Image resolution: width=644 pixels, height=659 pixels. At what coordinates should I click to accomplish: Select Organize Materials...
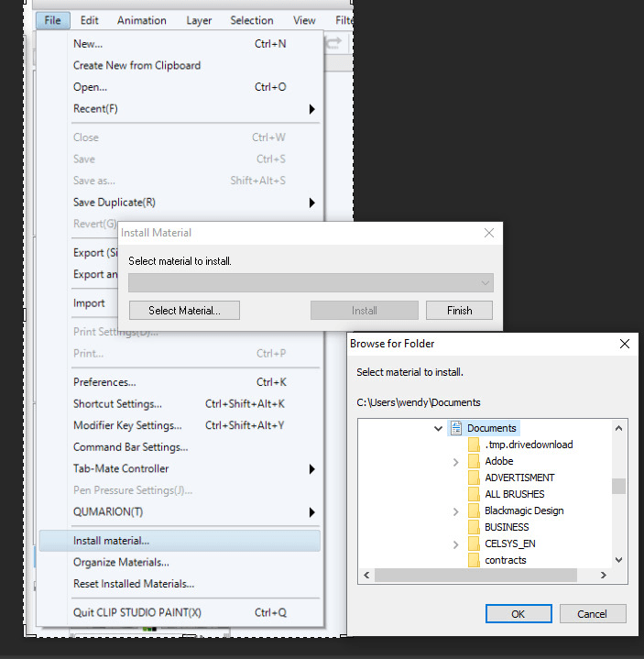tap(180, 563)
